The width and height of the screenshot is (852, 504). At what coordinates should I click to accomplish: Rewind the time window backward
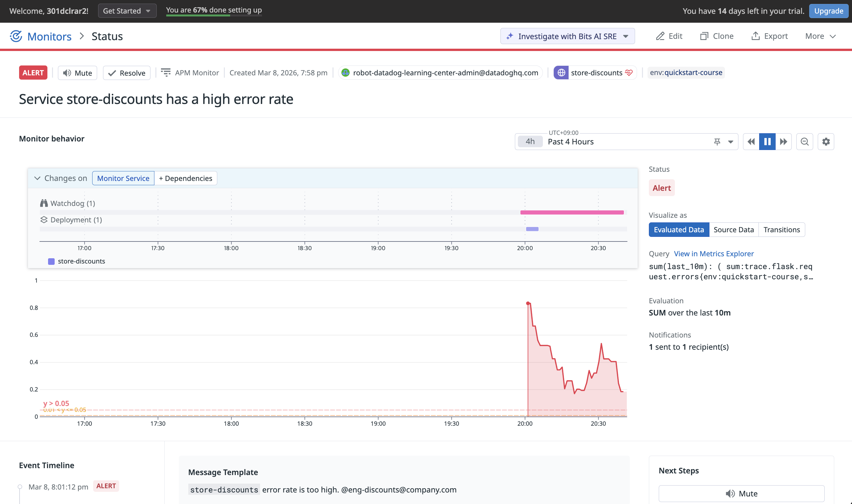point(751,141)
